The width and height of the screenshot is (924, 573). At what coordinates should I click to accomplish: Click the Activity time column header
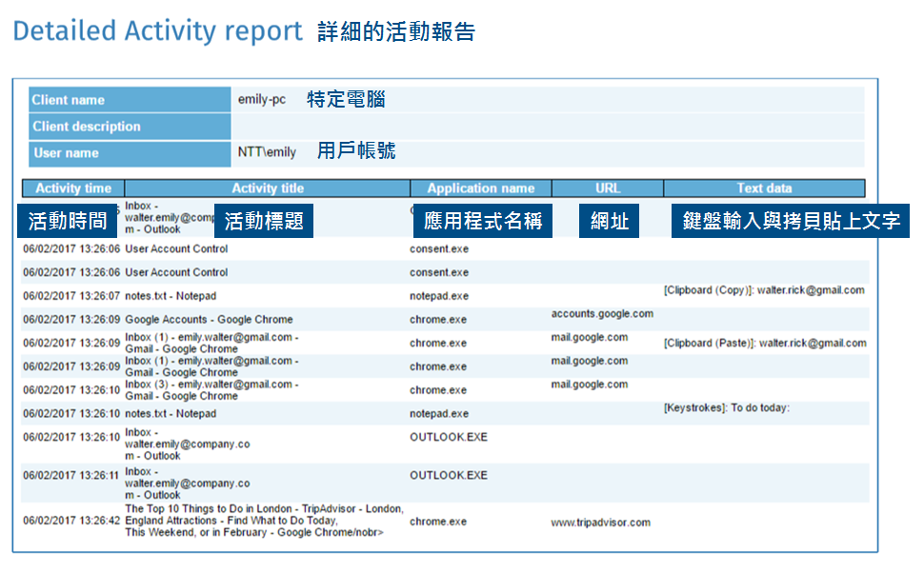tap(73, 188)
